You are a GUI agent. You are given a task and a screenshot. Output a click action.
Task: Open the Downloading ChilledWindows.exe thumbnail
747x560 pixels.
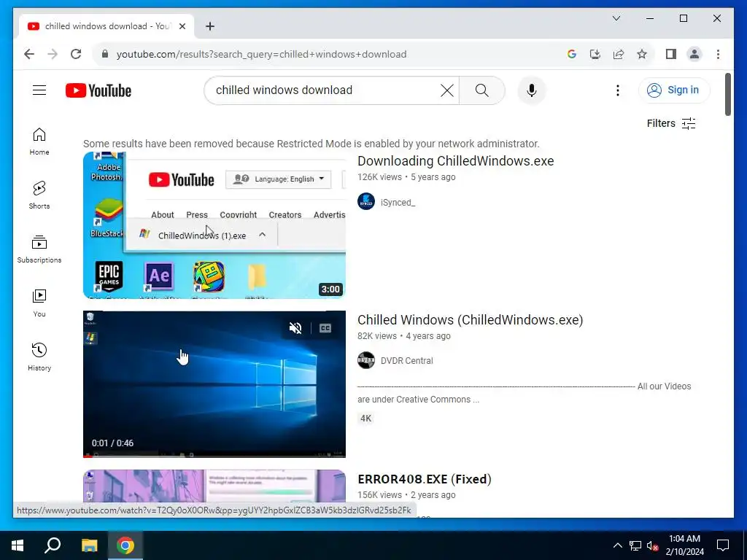[x=214, y=225]
